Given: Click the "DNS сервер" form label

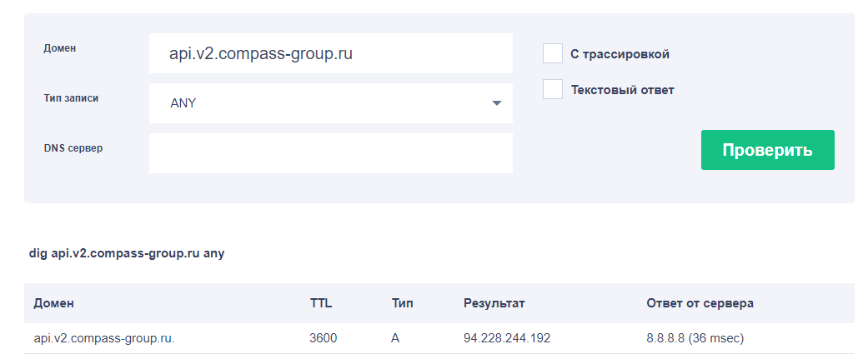Looking at the screenshot, I should coord(73,148).
